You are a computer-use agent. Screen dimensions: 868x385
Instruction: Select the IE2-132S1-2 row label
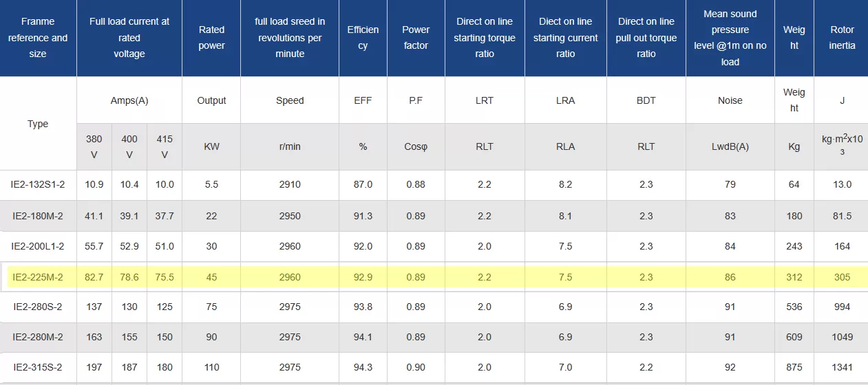pos(38,184)
